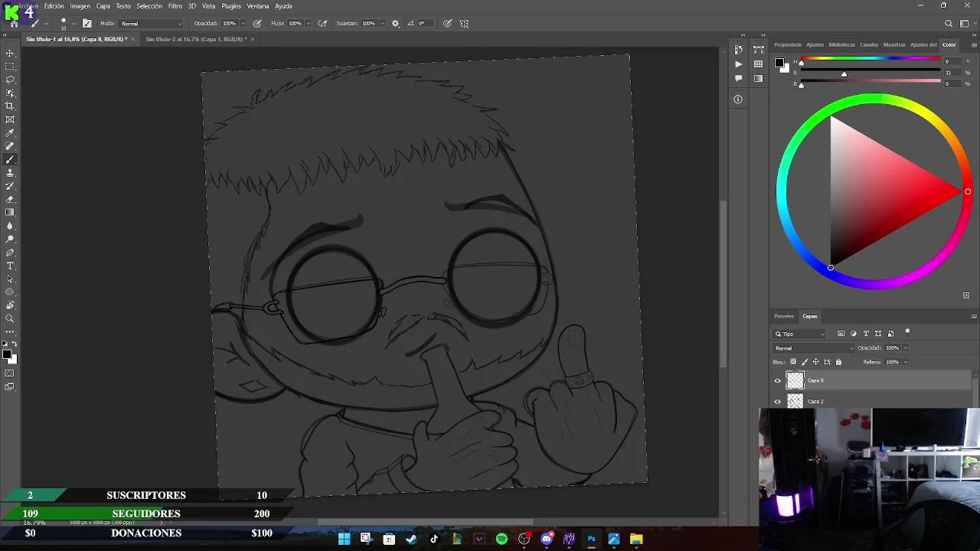Select the History Brush tool
This screenshot has height=551, width=980.
tap(10, 186)
